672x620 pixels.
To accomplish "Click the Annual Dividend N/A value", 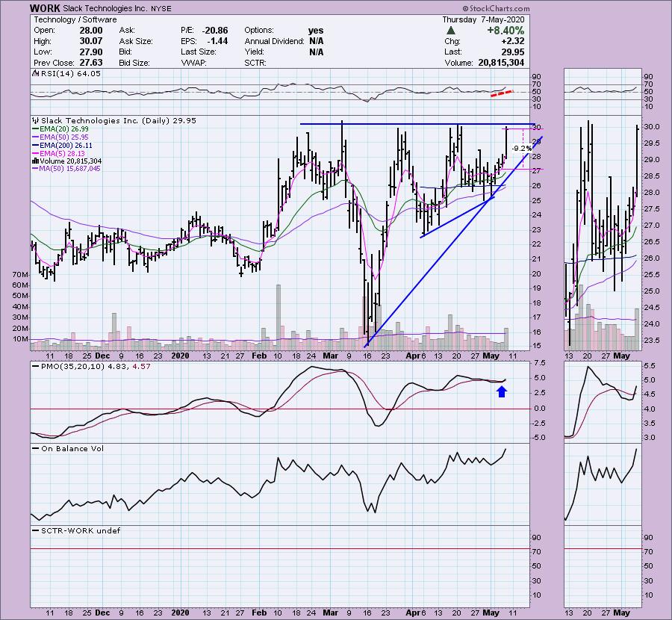I will click(317, 41).
